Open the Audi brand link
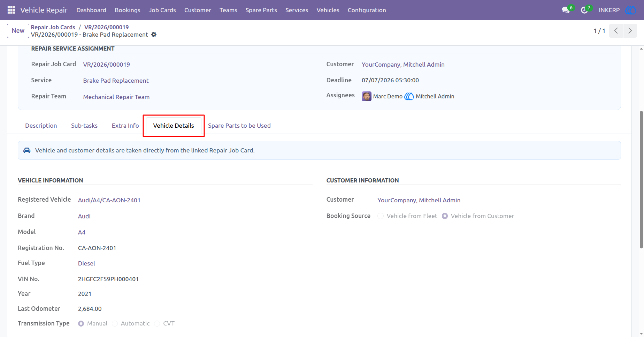 pos(84,216)
